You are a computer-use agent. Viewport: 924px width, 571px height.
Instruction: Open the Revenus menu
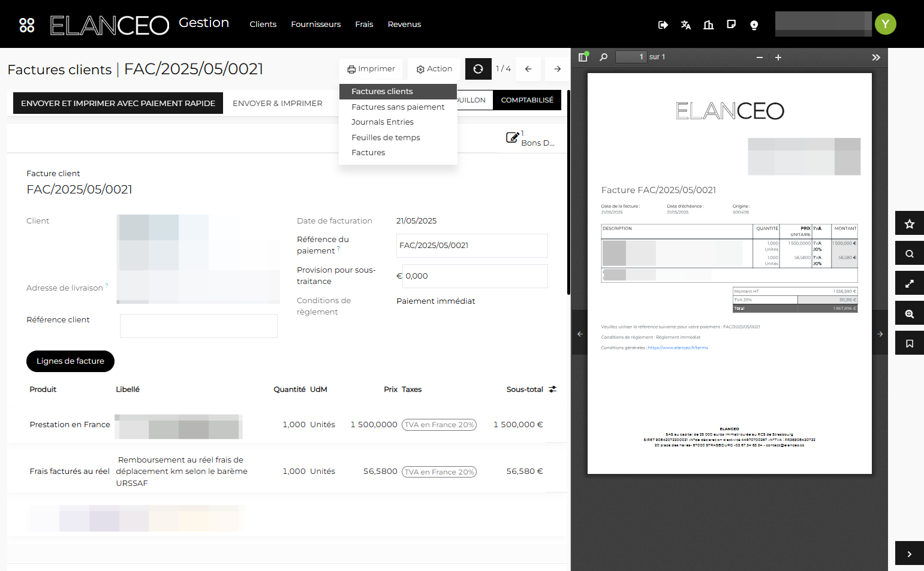(405, 25)
